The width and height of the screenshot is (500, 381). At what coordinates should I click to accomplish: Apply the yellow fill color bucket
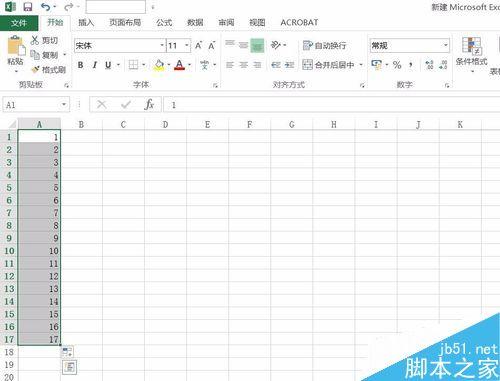point(159,65)
